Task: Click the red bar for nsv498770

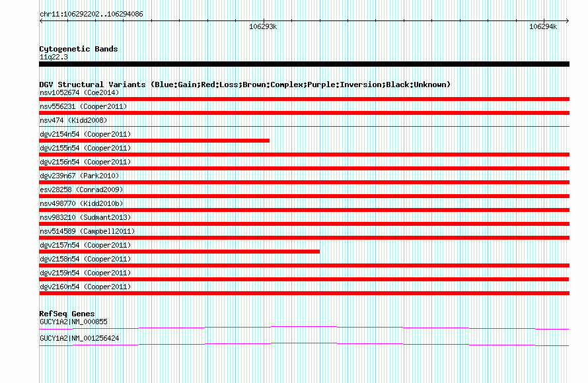Action: point(304,210)
